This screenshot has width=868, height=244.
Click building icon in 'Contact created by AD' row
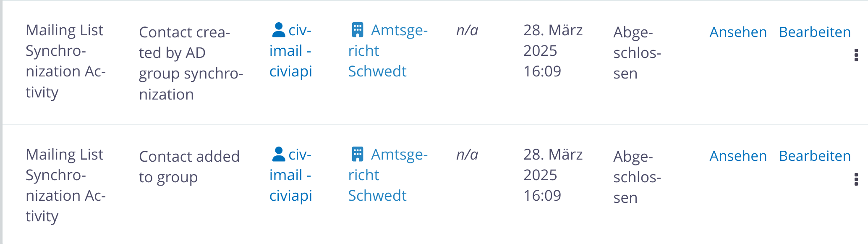tap(357, 30)
